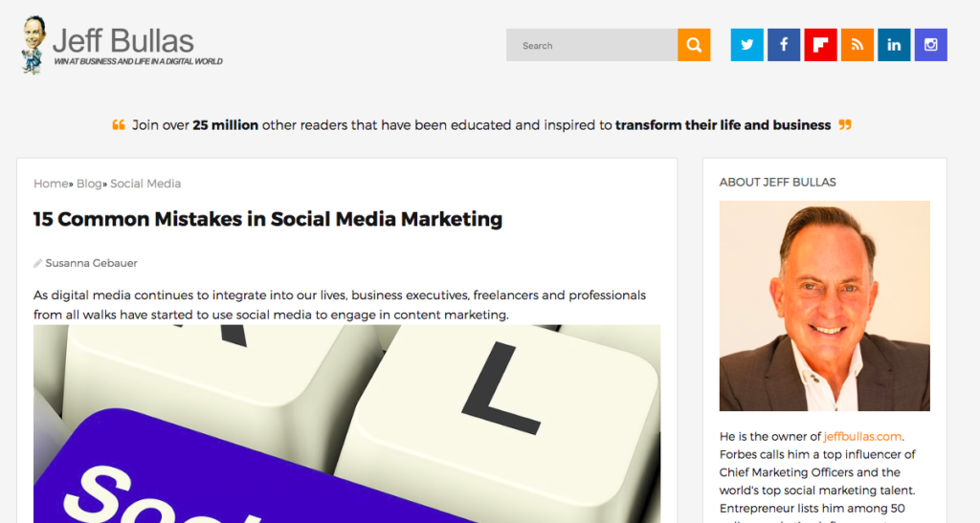Open the RSS feed icon
Image resolution: width=980 pixels, height=523 pixels.
point(857,45)
